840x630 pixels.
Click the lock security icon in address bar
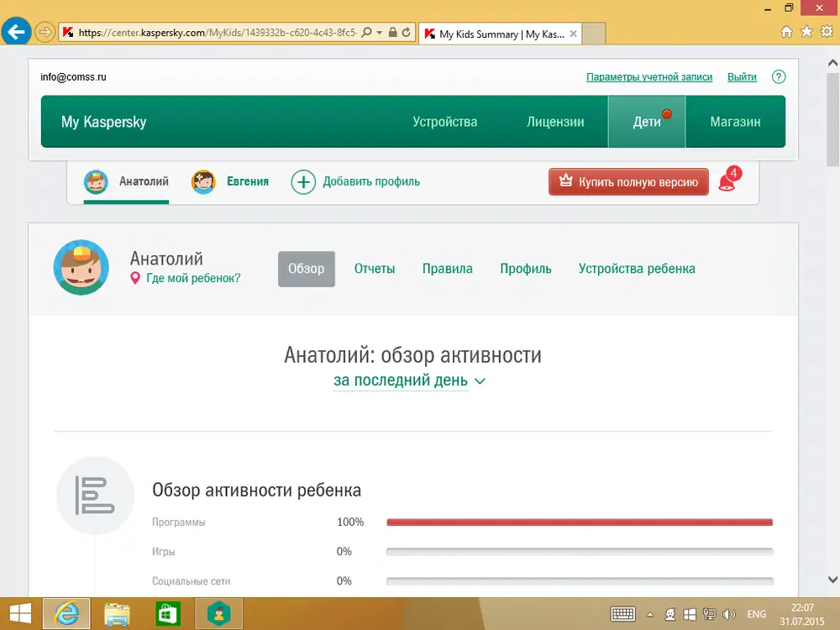pos(392,32)
